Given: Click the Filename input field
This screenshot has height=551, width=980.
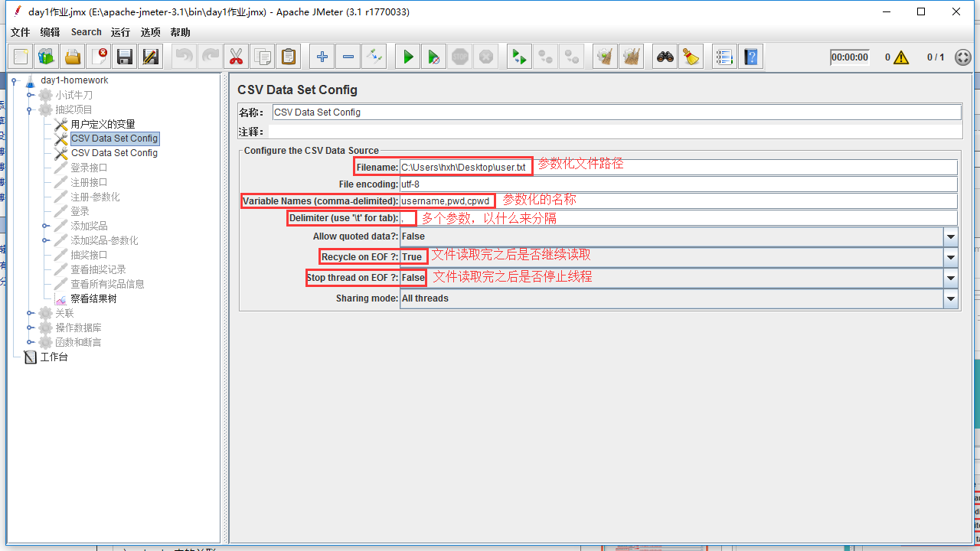Looking at the screenshot, I should 678,167.
